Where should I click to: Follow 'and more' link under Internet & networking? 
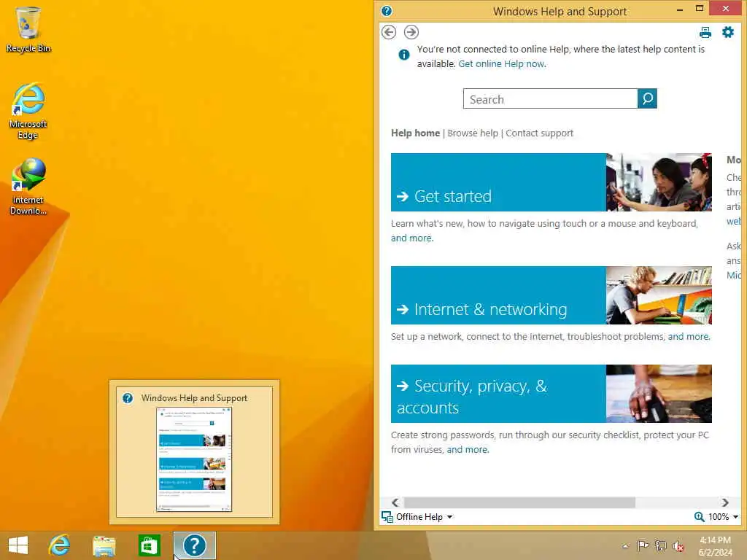(689, 337)
